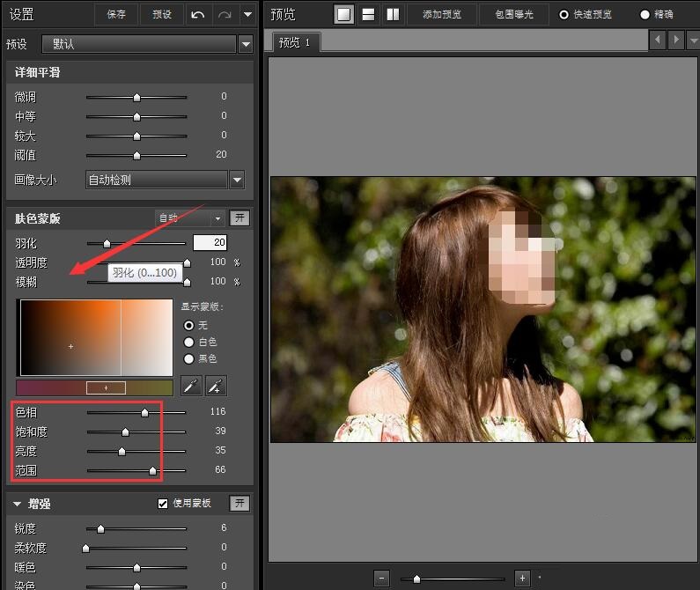Click the 色相 slider handle

coord(145,411)
